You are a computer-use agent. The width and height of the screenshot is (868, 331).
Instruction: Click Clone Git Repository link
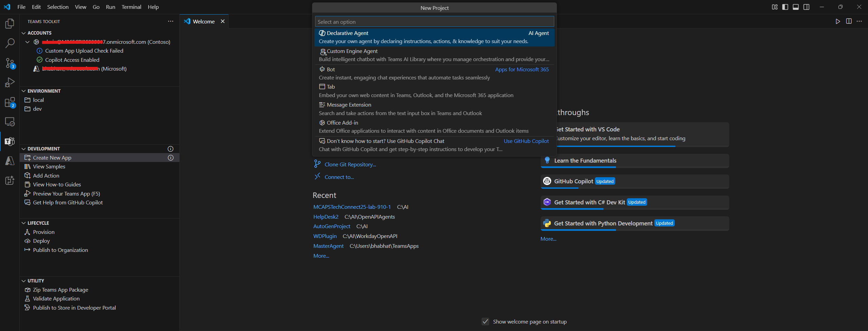pyautogui.click(x=350, y=164)
